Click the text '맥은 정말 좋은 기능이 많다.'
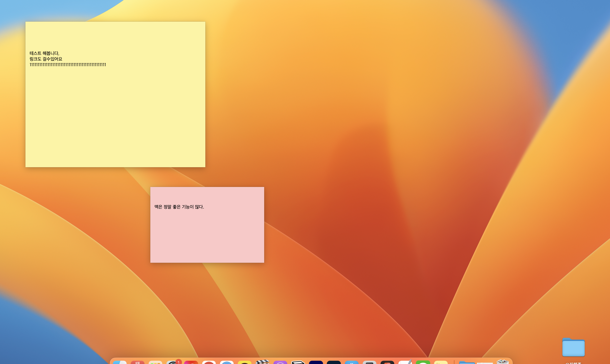Screen dimensions: 610x364 (179, 207)
